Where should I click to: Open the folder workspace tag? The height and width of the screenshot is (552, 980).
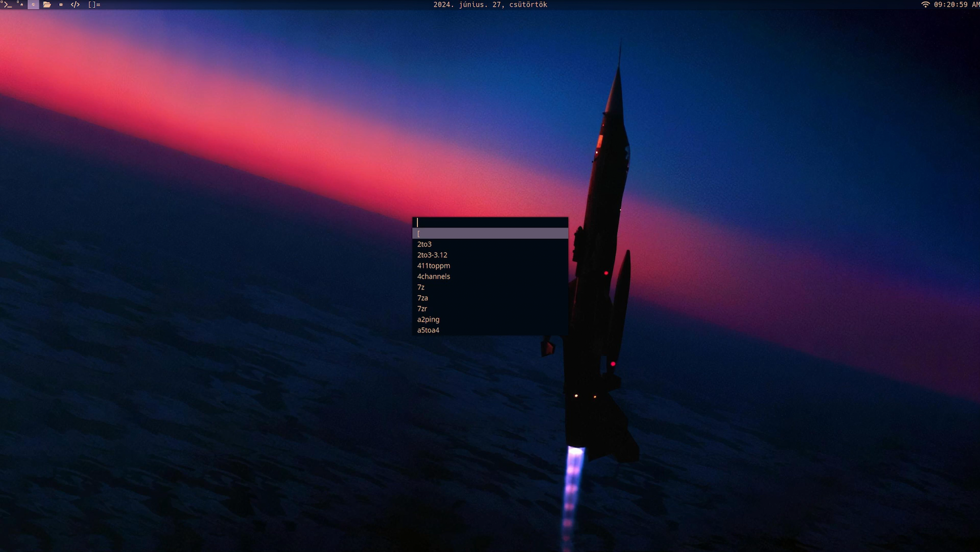(x=47, y=5)
